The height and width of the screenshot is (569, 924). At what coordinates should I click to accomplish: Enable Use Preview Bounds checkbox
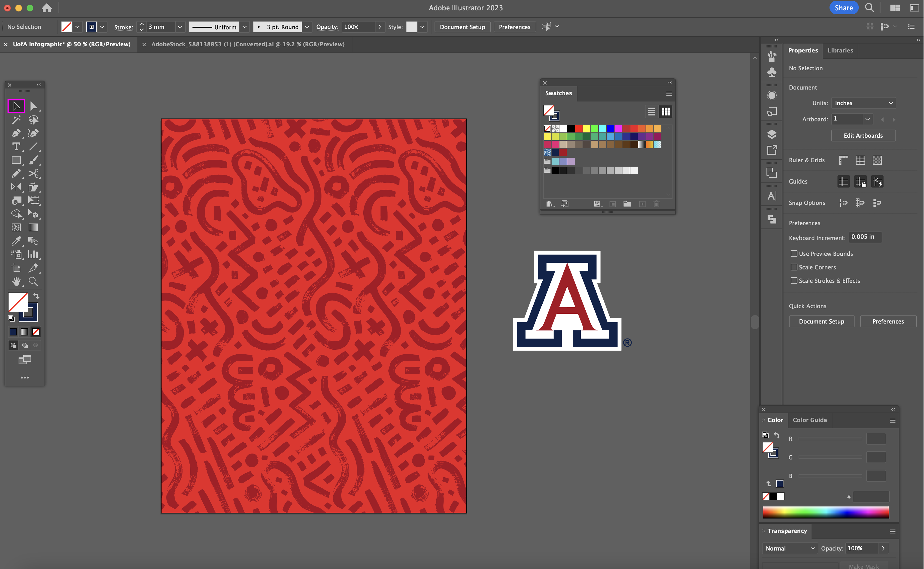coord(794,254)
